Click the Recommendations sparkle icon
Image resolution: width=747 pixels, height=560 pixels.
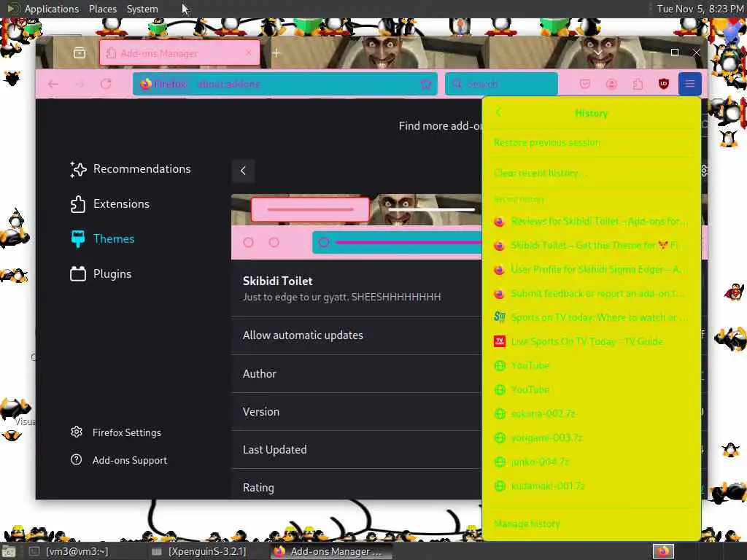click(78, 169)
